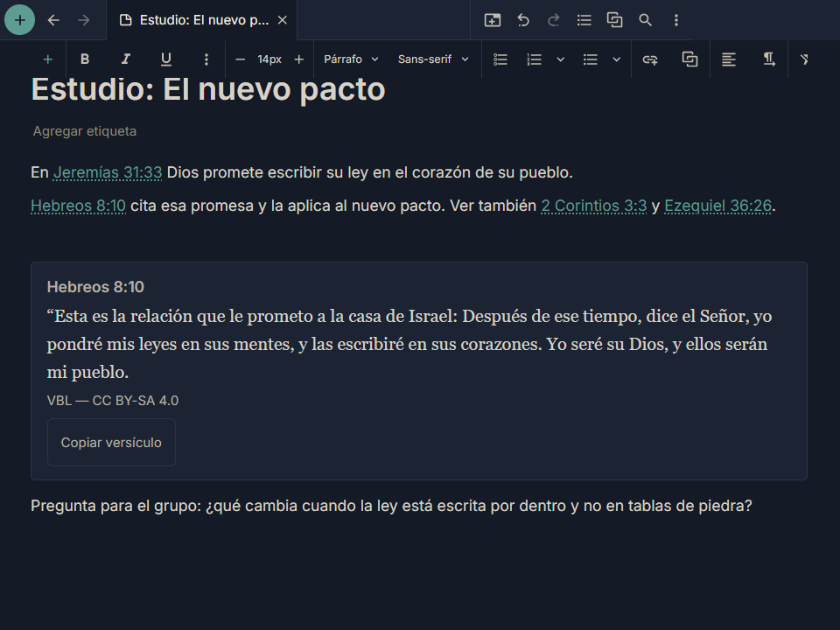Open the Hebreos 8:10 reference link
Image resolution: width=840 pixels, height=630 pixels.
click(x=78, y=206)
